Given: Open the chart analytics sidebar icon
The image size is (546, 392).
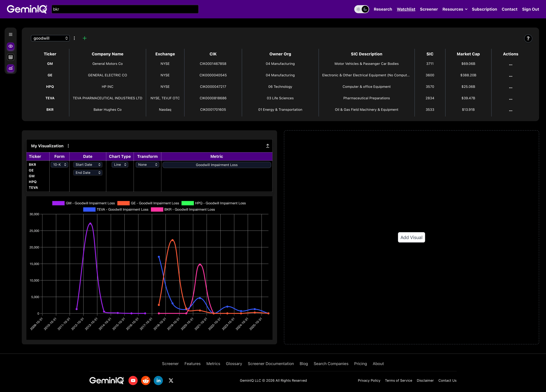Looking at the screenshot, I should coord(11,68).
